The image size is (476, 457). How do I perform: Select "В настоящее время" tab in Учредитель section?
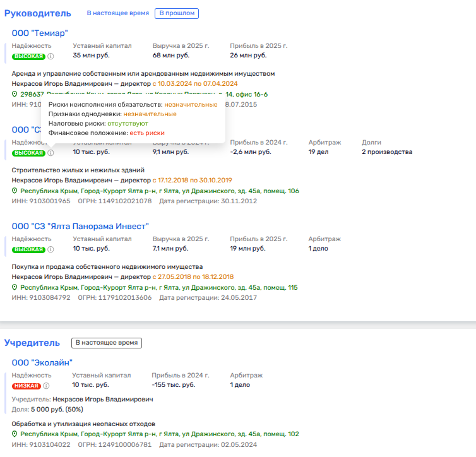106,343
